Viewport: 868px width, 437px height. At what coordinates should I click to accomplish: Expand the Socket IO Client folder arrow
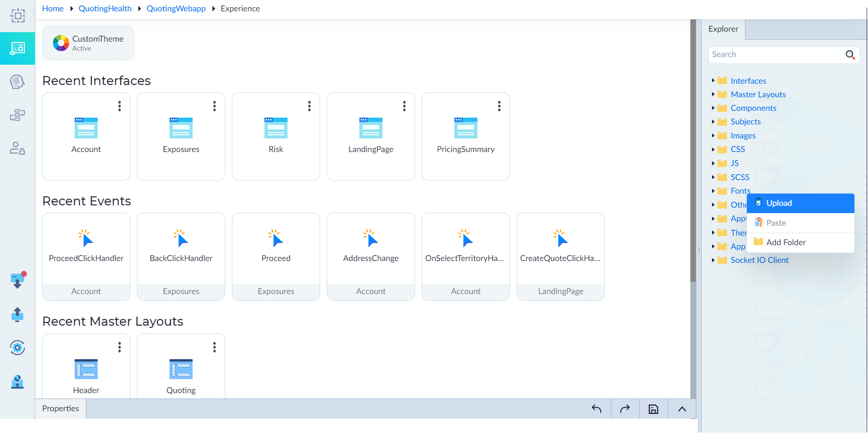click(713, 260)
